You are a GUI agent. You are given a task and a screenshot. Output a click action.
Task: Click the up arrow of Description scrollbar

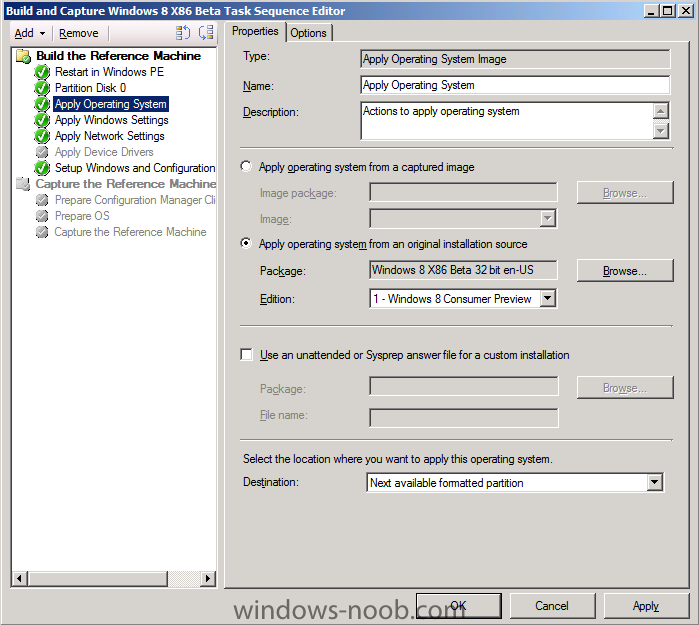[661, 111]
